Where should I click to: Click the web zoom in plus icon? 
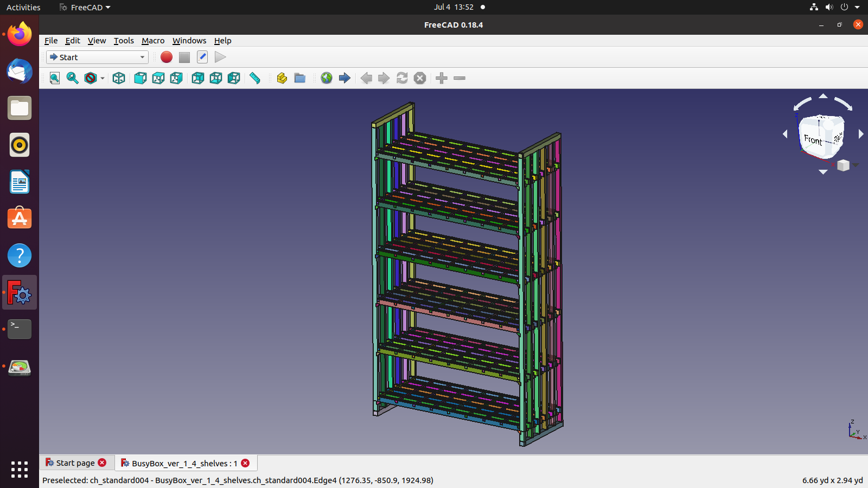442,78
